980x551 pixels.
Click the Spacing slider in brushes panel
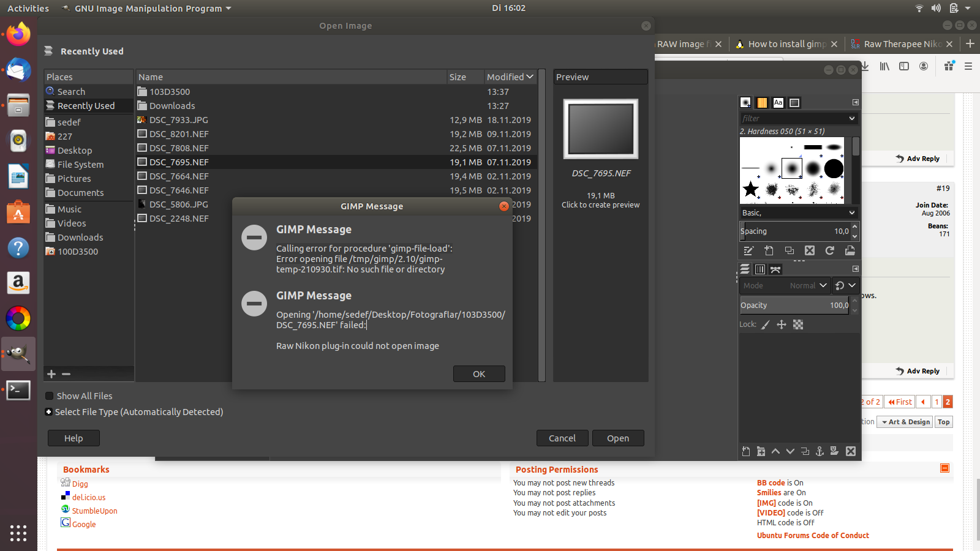point(794,231)
